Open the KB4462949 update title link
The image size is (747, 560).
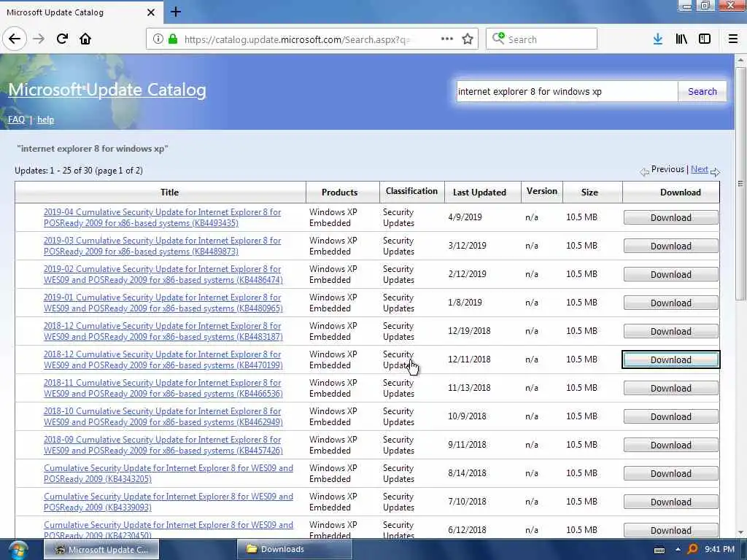pyautogui.click(x=163, y=416)
